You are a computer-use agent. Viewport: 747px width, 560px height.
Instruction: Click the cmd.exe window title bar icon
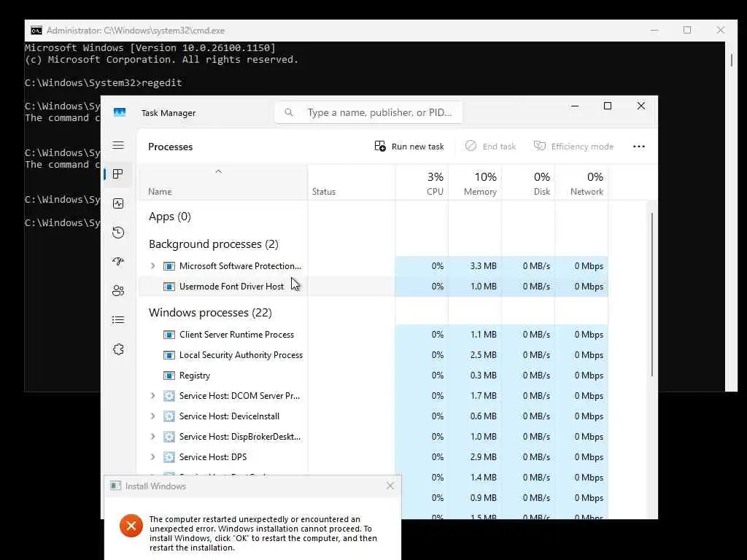36,31
